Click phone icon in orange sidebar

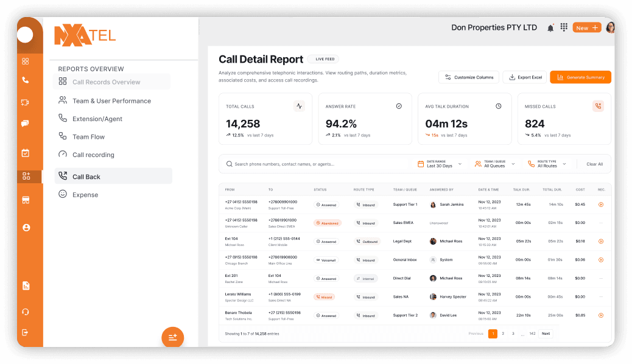click(26, 80)
